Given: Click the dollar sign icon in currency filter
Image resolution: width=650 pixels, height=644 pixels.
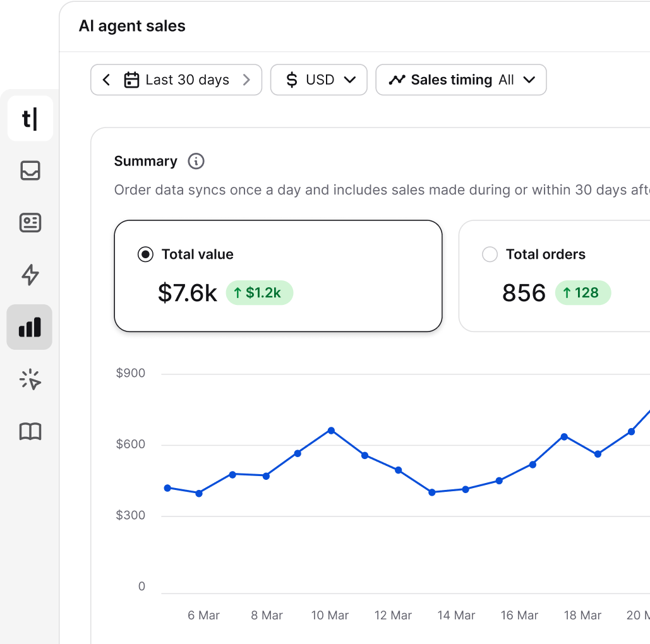Looking at the screenshot, I should click(x=291, y=80).
